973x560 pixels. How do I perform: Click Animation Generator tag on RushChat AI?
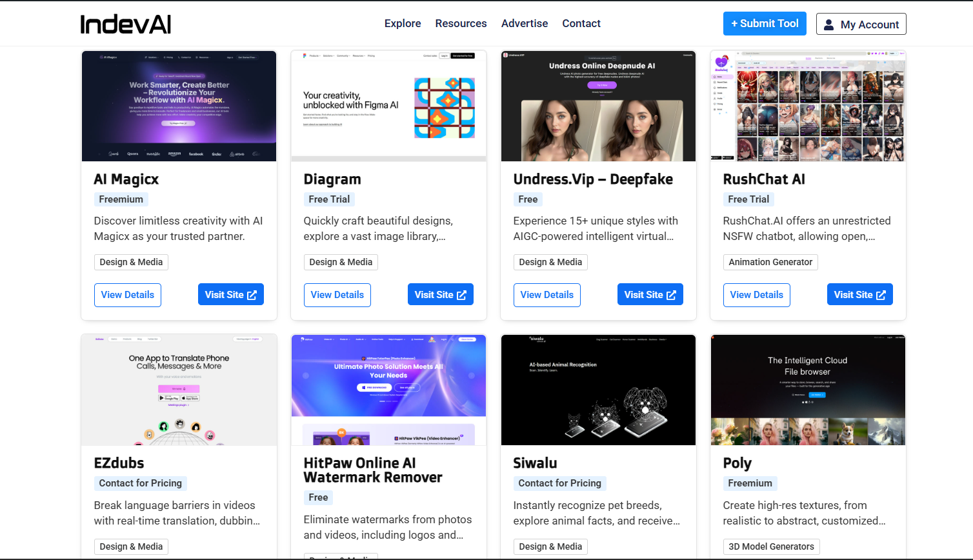pos(770,262)
